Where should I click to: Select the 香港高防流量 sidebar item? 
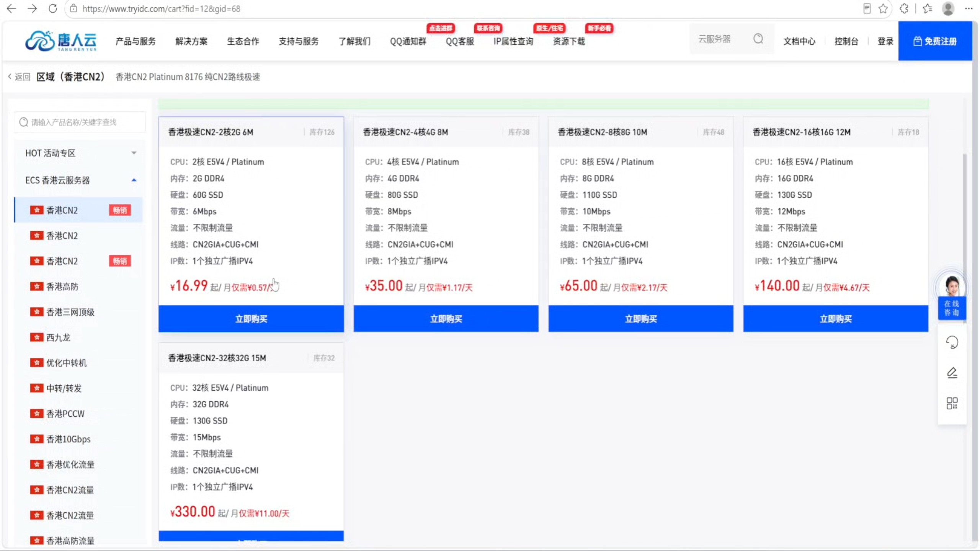pyautogui.click(x=79, y=540)
